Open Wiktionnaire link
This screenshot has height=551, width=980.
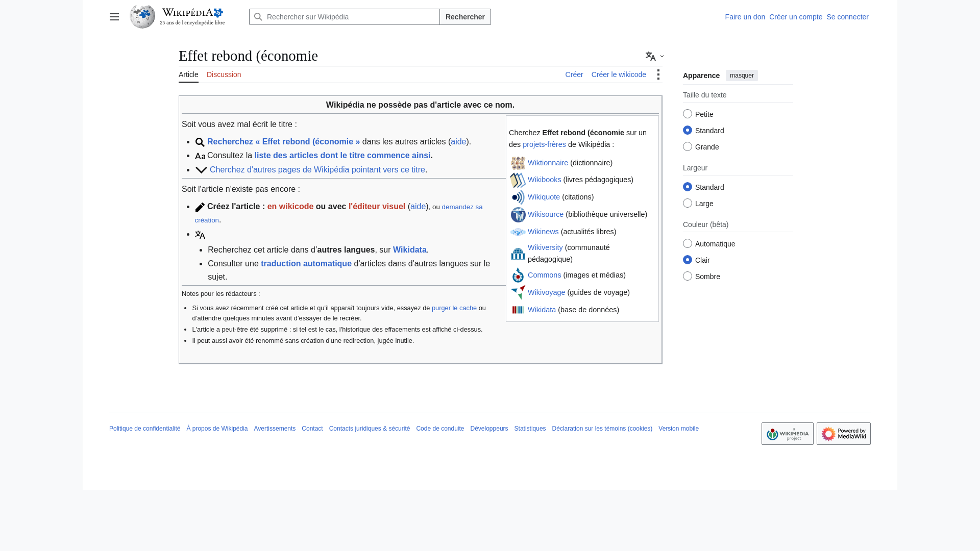548,163
